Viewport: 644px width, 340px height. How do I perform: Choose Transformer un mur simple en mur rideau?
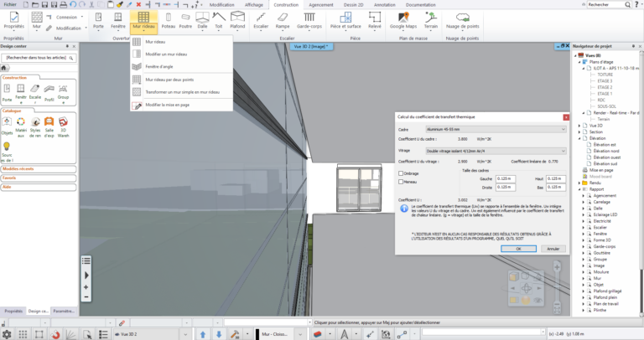(181, 92)
